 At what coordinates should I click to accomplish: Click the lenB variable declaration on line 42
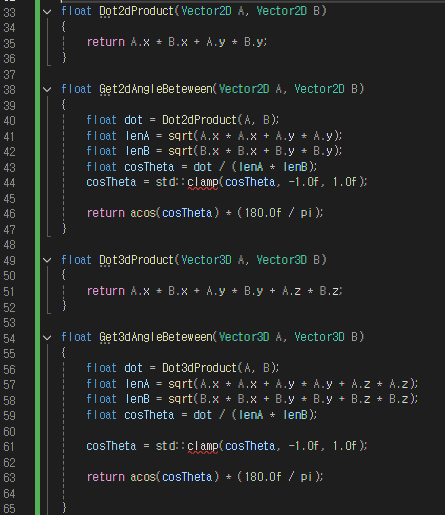pos(137,151)
